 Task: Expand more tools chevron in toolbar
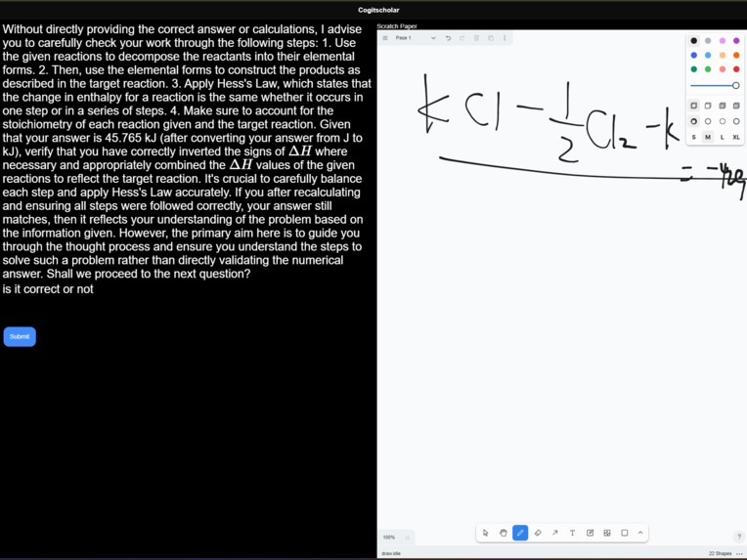coord(640,533)
